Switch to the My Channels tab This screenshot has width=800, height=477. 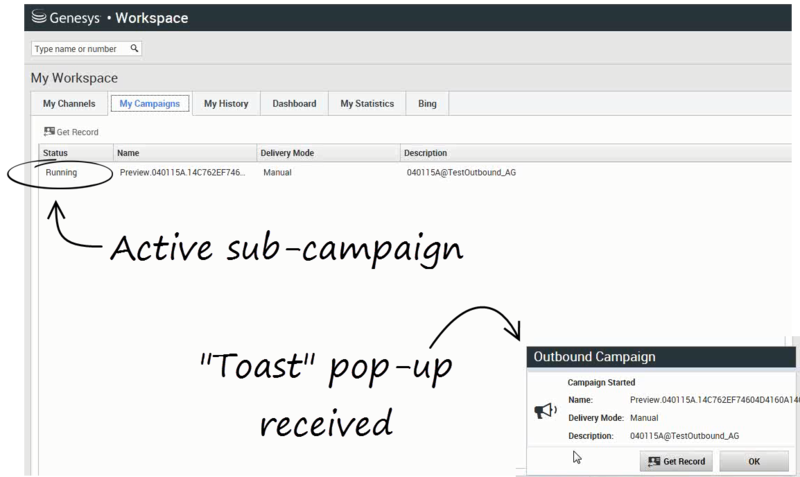point(69,104)
